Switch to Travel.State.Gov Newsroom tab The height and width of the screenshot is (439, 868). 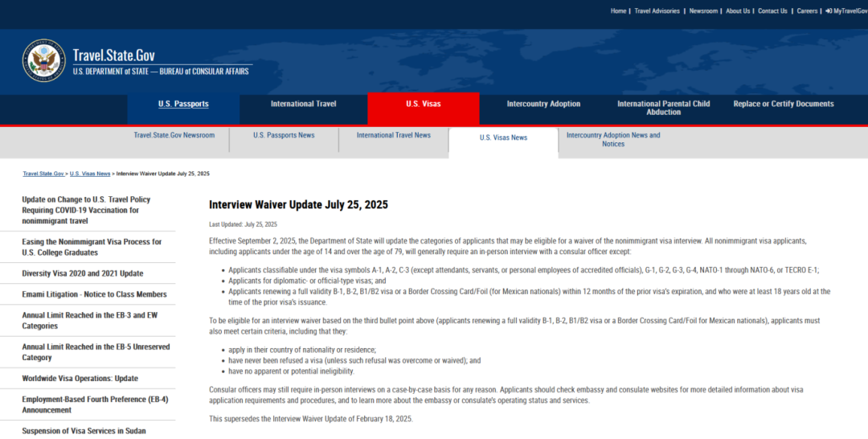[x=174, y=135]
